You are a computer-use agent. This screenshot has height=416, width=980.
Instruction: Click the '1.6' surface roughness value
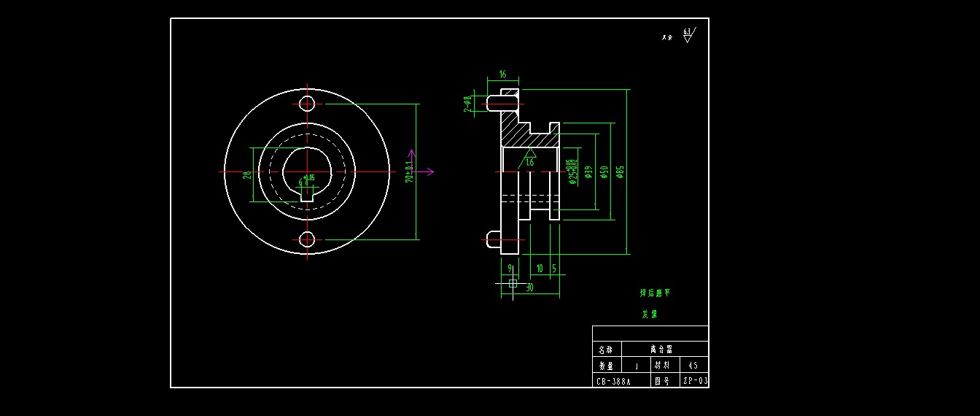click(x=530, y=163)
